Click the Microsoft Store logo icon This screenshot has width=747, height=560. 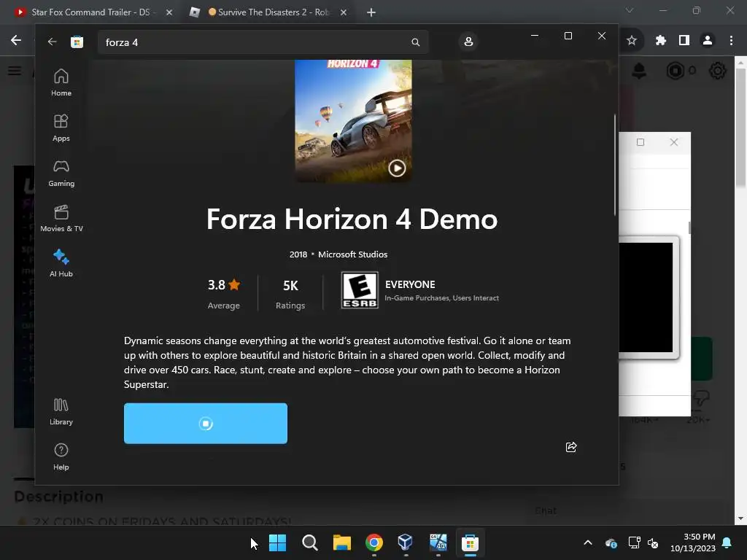[77, 42]
